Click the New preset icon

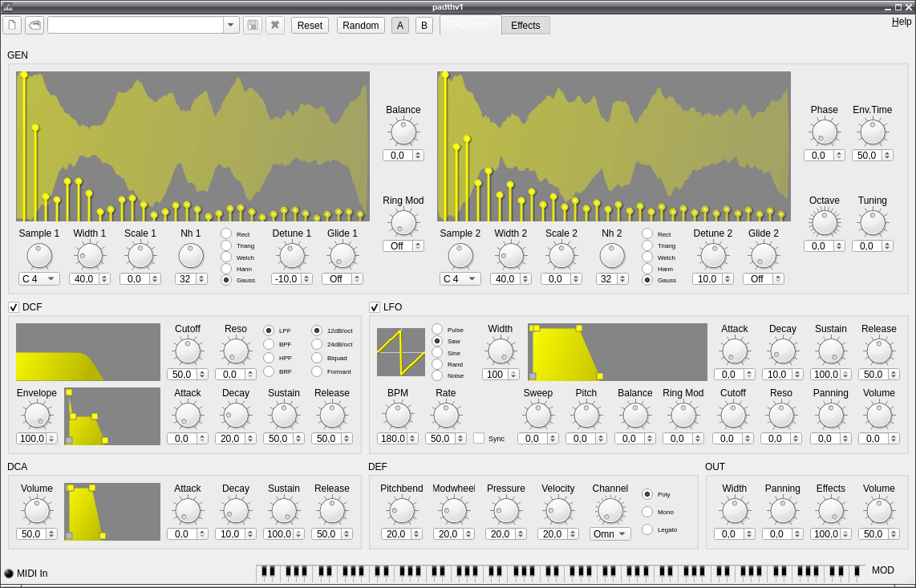12,25
